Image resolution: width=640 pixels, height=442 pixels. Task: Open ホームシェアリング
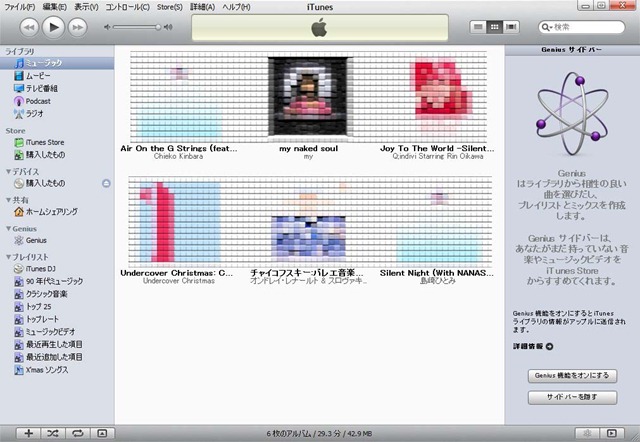57,212
